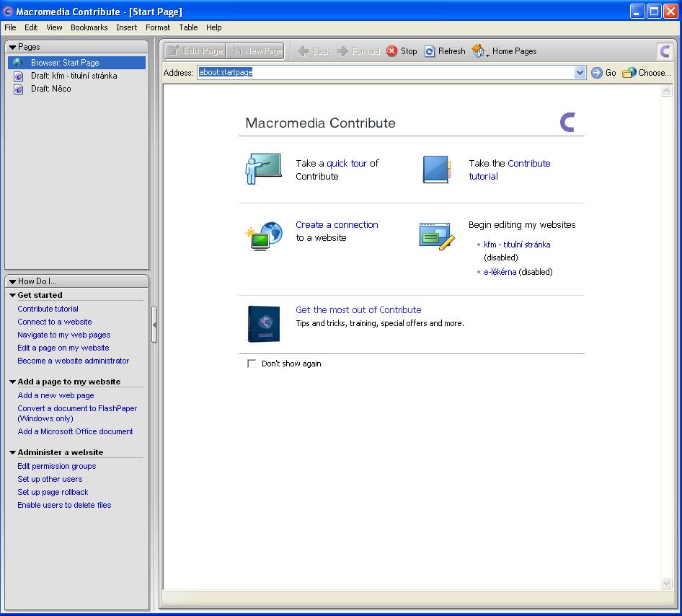Open the Help menu
The width and height of the screenshot is (682, 616).
click(214, 27)
